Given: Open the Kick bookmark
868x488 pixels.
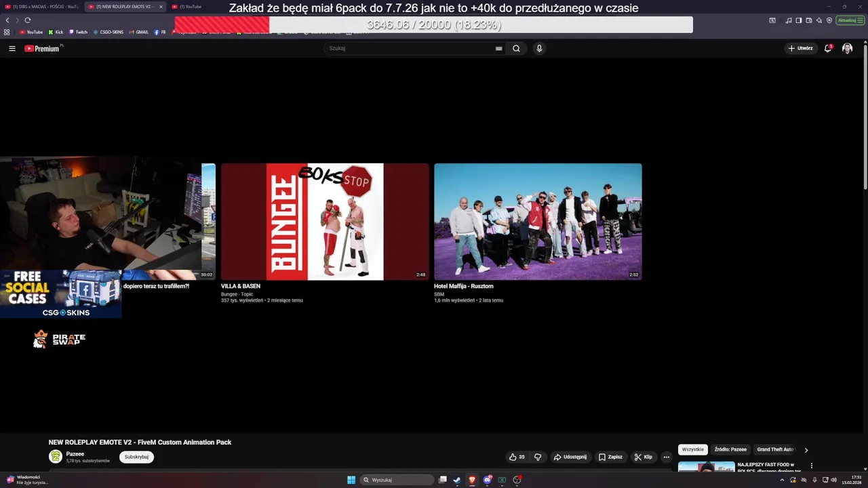Looking at the screenshot, I should point(56,32).
